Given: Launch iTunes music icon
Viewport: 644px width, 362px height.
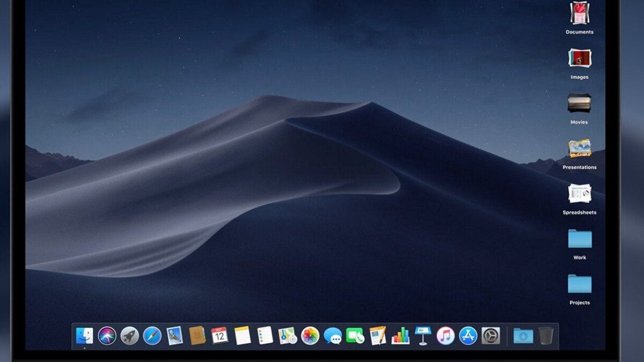Looking at the screenshot, I should pyautogui.click(x=445, y=336).
